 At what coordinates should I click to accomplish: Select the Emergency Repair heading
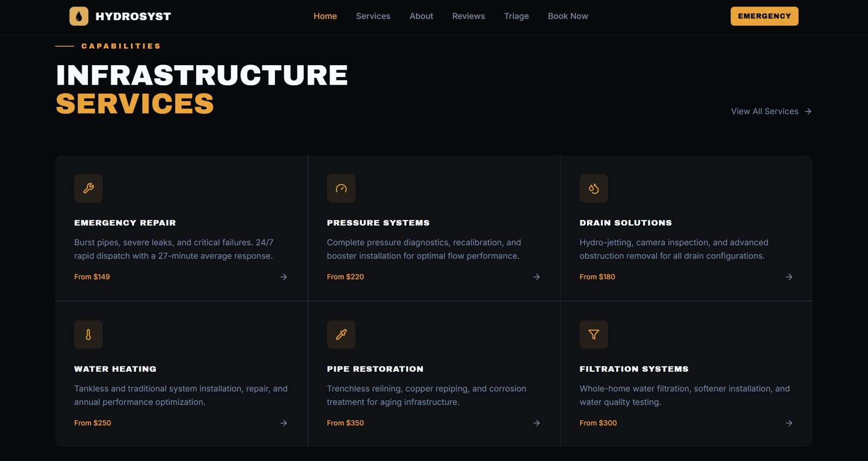point(125,223)
